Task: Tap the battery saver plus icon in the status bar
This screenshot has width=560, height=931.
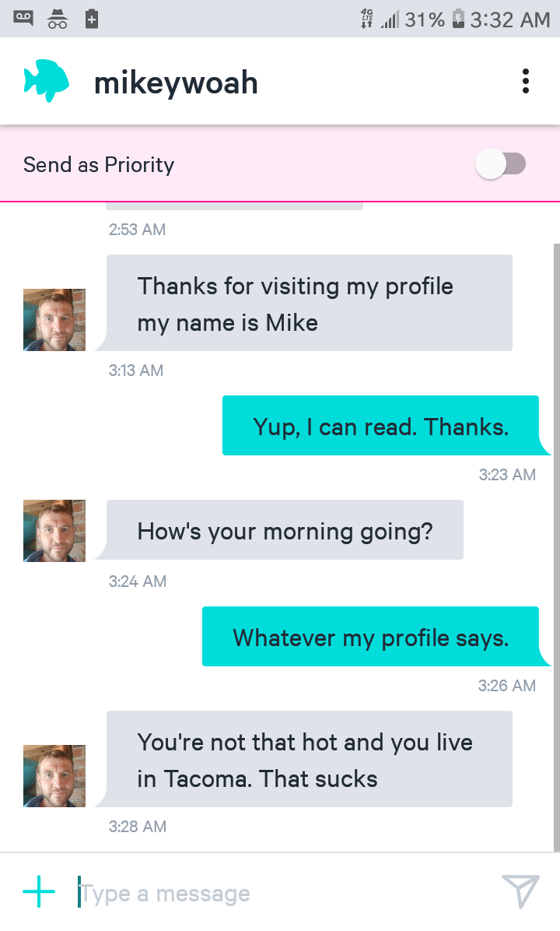Action: [x=91, y=18]
